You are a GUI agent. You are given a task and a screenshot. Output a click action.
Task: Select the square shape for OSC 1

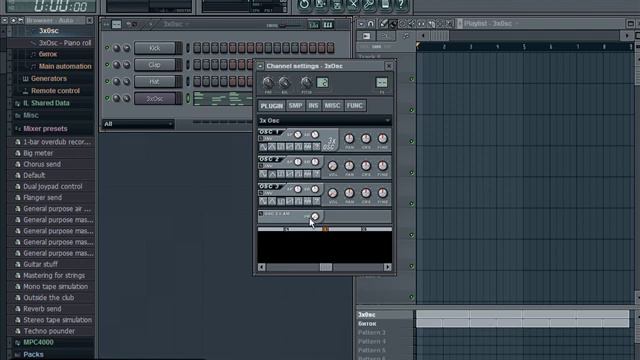(x=281, y=147)
